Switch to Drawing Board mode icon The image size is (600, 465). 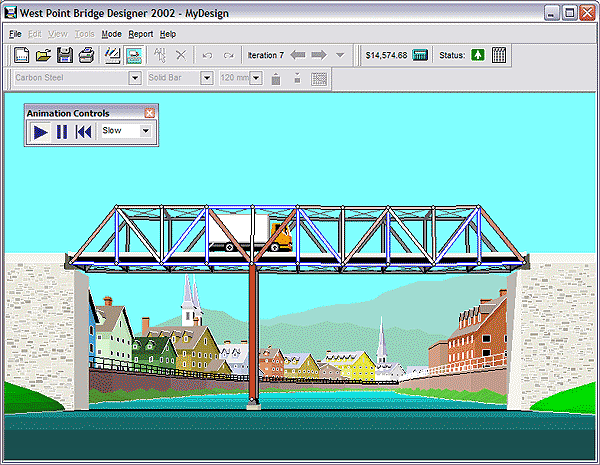[x=112, y=55]
